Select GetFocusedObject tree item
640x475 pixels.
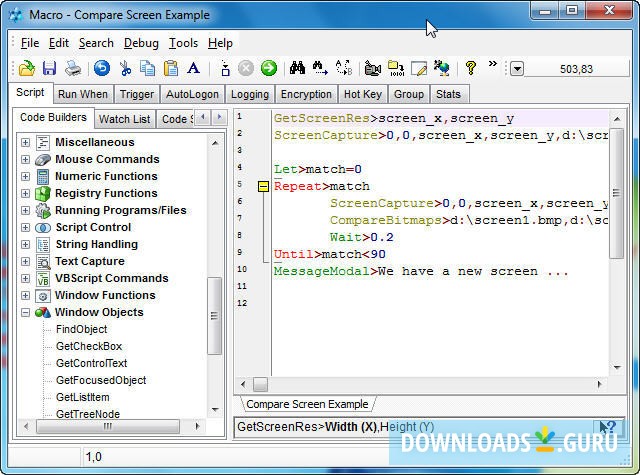tap(101, 380)
